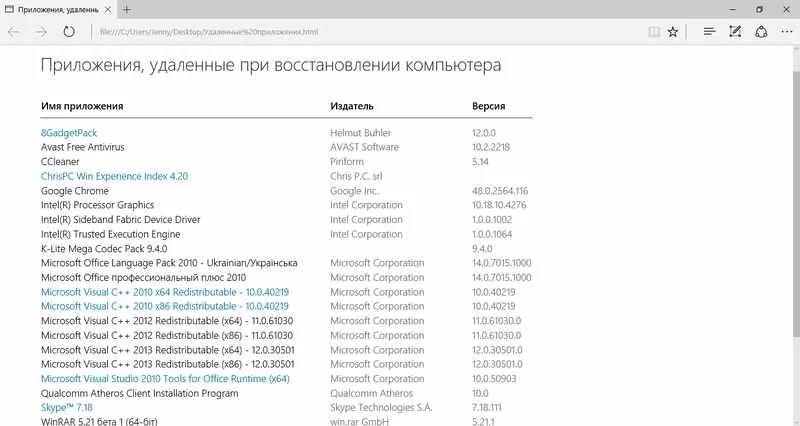Viewport: 800px width, 426px height.
Task: Click version '5.14' of CCleaner
Action: (480, 162)
